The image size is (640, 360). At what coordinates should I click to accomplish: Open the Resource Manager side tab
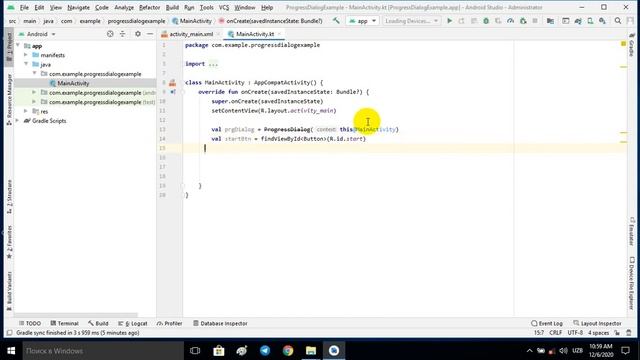9,100
